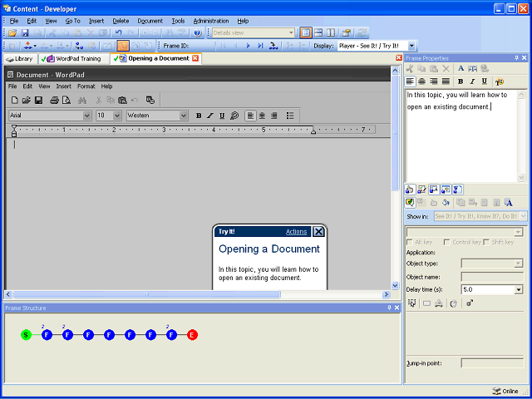Align bubble text right in Frame Properties
532x399 pixels.
coord(434,81)
